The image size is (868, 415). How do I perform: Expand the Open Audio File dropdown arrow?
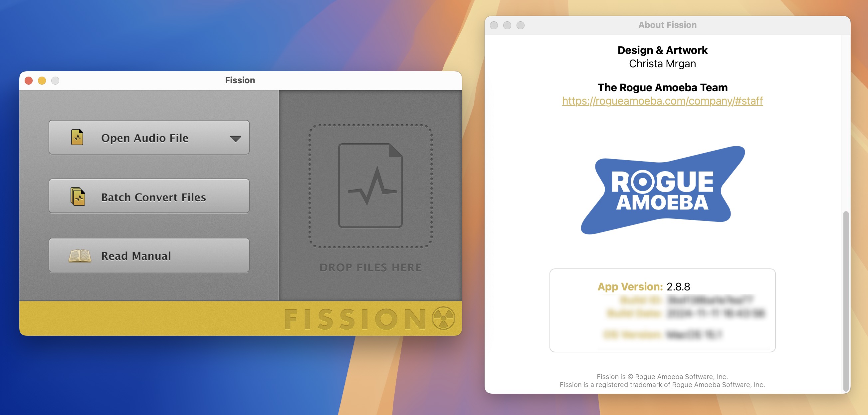pyautogui.click(x=238, y=139)
